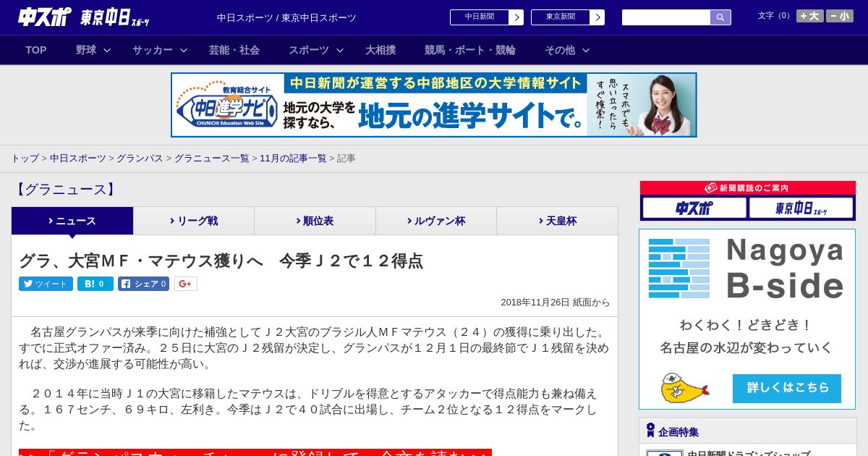Open the 中日新聞 link button
The height and width of the screenshot is (456, 868).
point(480,17)
